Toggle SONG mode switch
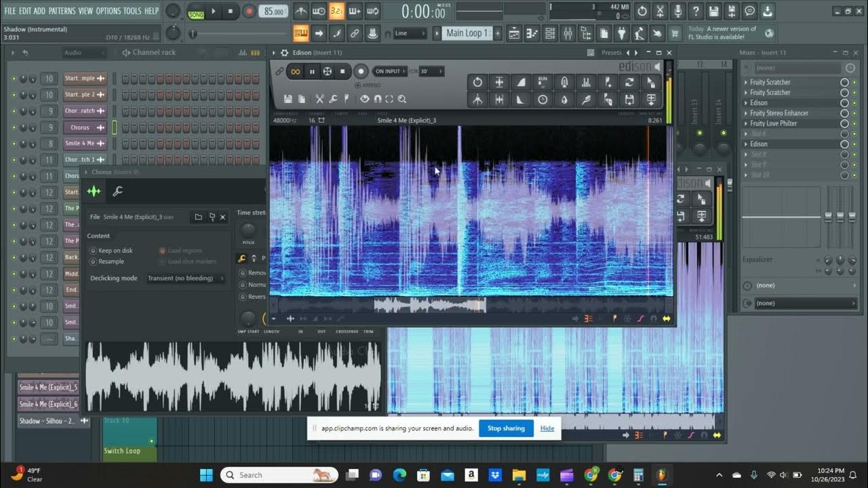This screenshot has width=868, height=488. point(196,12)
